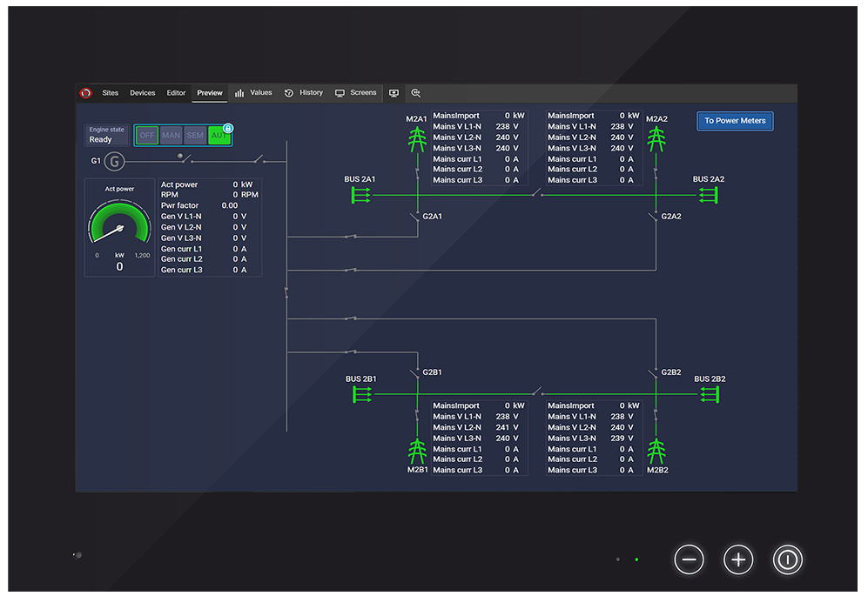The width and height of the screenshot is (868, 596).
Task: Open History using the clock icon
Action: coord(287,92)
